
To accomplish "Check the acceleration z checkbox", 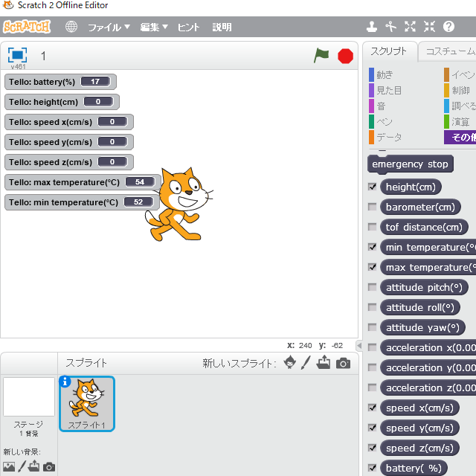I will pyautogui.click(x=372, y=387).
